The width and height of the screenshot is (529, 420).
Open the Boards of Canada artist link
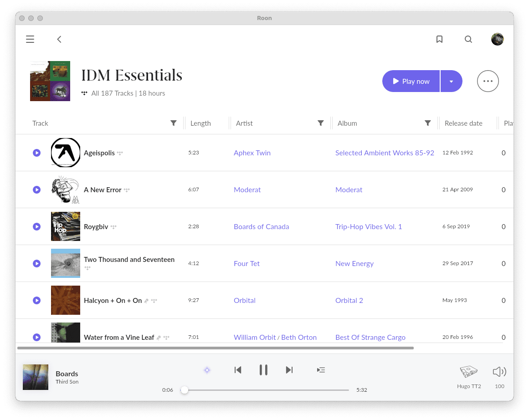(x=261, y=227)
